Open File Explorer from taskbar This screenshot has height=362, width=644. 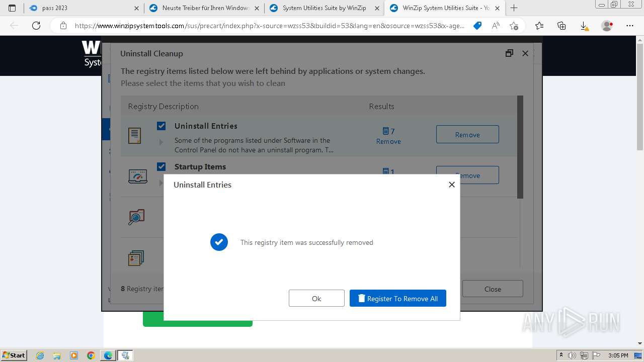coord(57,355)
